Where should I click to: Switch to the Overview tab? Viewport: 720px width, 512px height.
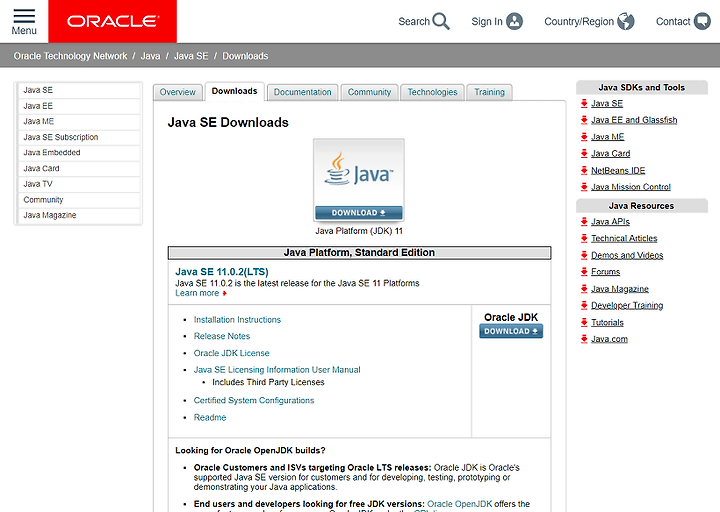coord(177,92)
